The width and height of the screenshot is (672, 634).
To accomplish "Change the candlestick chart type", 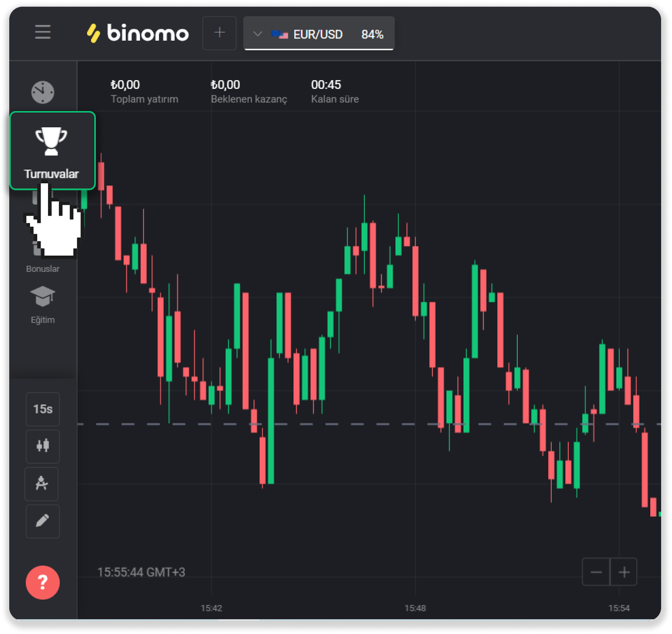I will [42, 446].
